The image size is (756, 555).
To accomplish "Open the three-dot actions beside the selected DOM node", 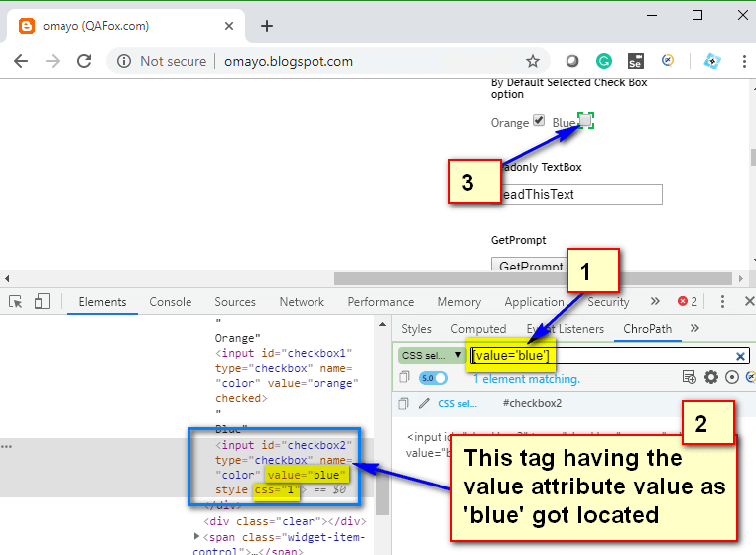I will tap(6, 446).
